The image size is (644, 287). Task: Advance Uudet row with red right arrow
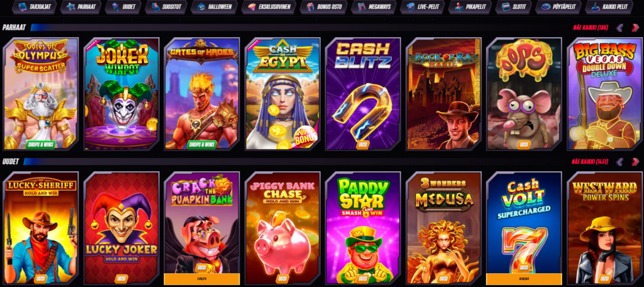(x=635, y=162)
